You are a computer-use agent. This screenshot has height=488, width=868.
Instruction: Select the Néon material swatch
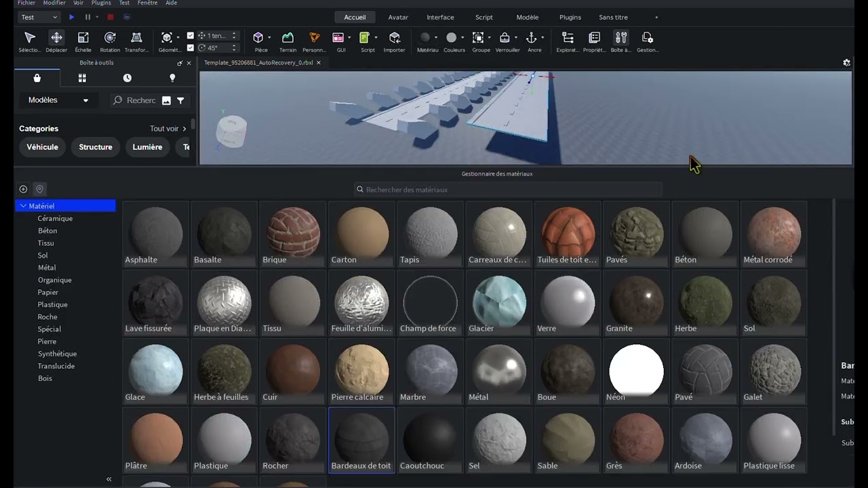(637, 372)
